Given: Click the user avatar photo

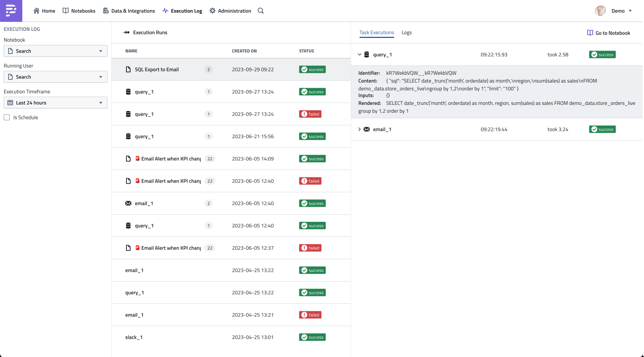Looking at the screenshot, I should (600, 11).
